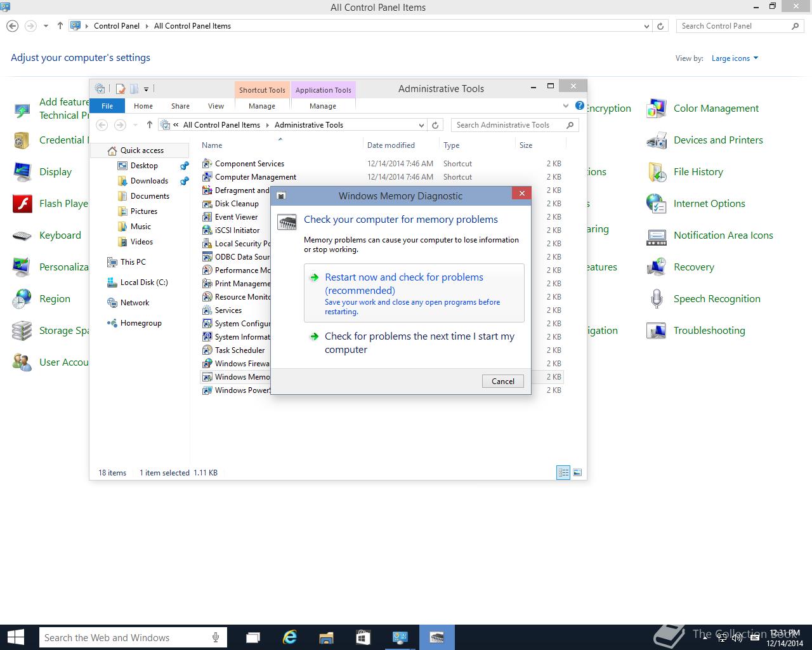Open Personalization icon in Control Panel
Image resolution: width=812 pixels, height=650 pixels.
click(x=22, y=267)
